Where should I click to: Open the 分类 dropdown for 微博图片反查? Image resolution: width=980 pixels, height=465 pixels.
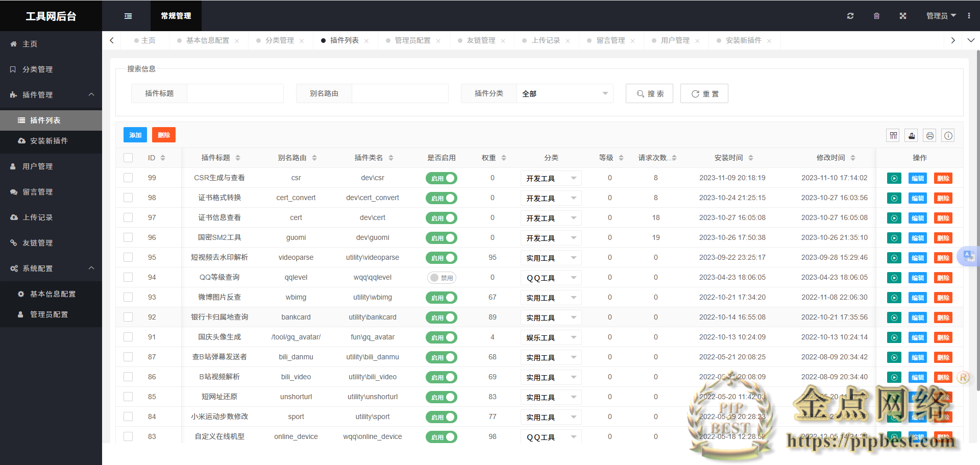coord(551,297)
